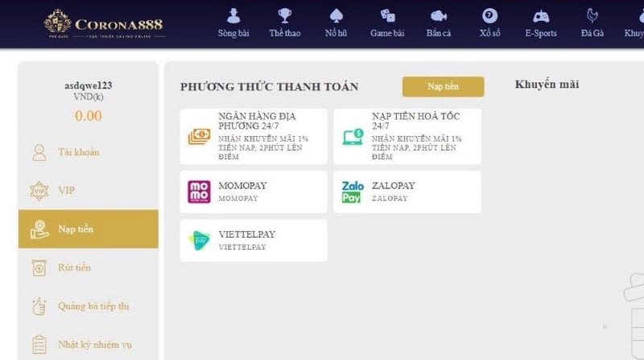
Task: Select the MomoPay payment method
Action: pyautogui.click(x=254, y=192)
